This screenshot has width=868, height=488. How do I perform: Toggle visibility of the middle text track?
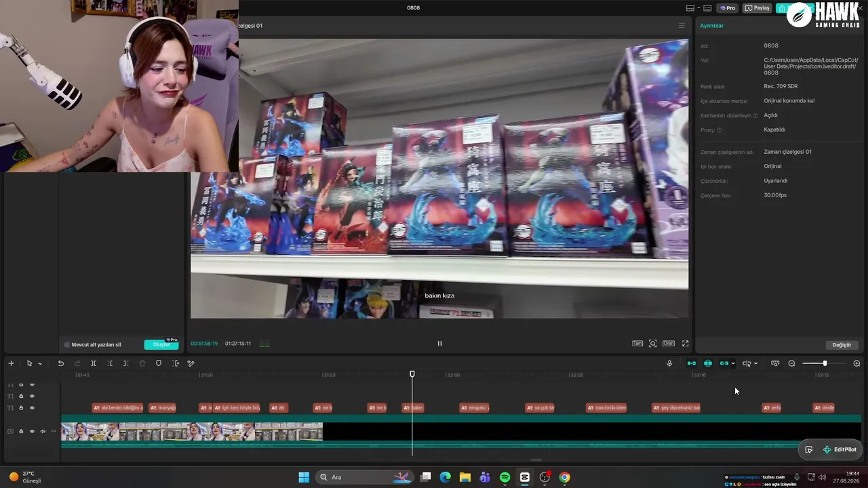click(32, 396)
